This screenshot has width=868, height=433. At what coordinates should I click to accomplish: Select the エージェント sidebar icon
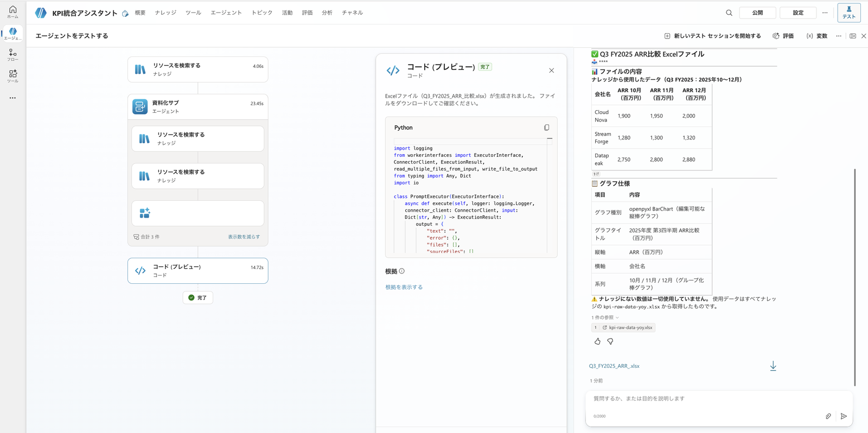click(12, 34)
